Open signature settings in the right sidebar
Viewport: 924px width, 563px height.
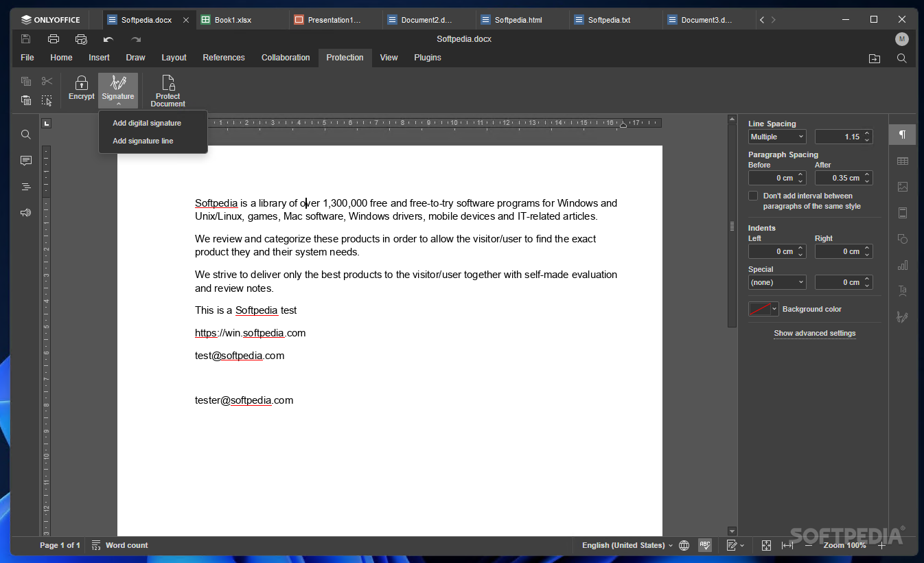pyautogui.click(x=903, y=317)
